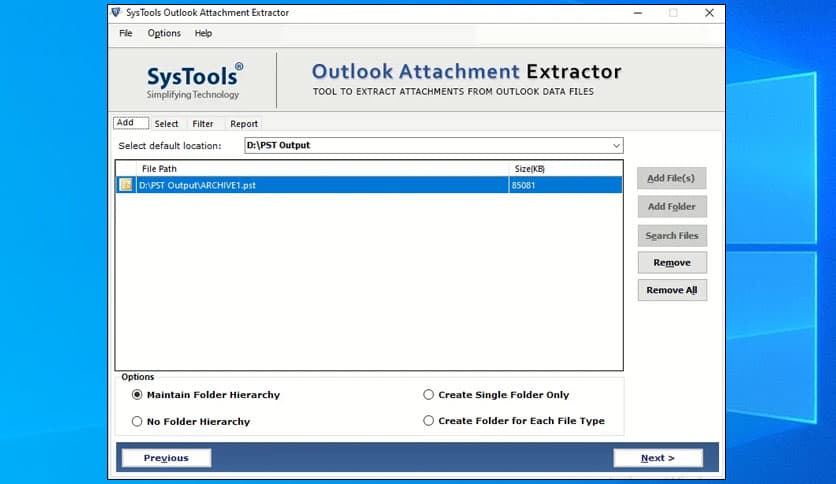Switch to the Report tab
This screenshot has height=484, width=836.
[244, 124]
